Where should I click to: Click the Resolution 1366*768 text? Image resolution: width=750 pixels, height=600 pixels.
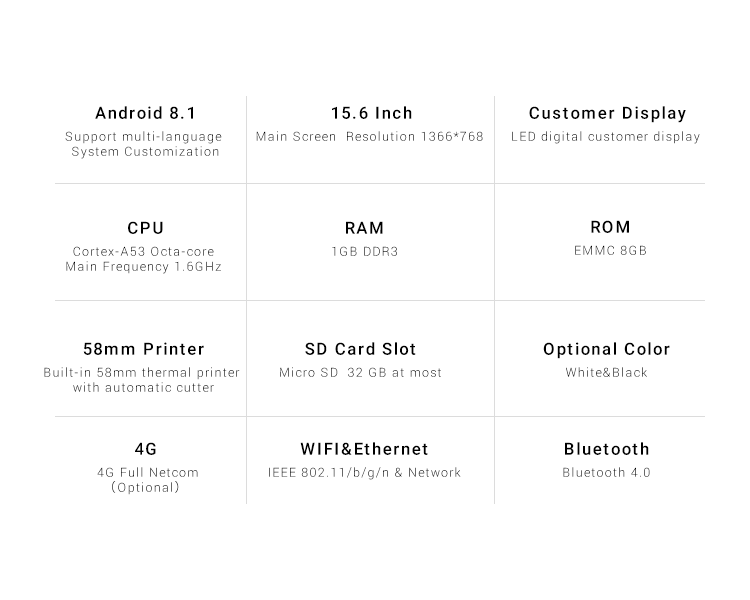415,137
